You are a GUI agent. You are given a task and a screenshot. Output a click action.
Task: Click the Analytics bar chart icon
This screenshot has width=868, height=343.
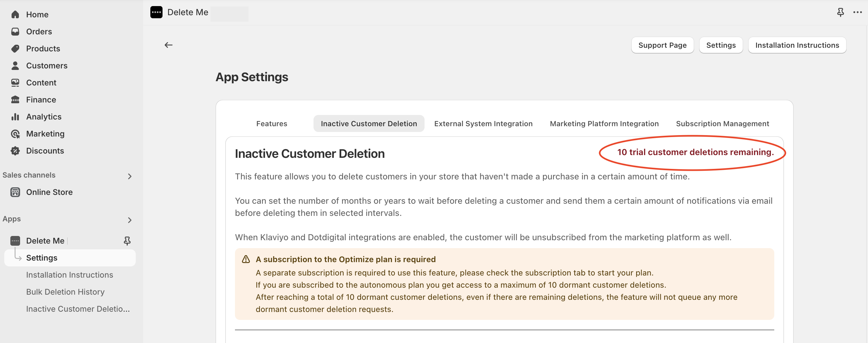tap(15, 117)
